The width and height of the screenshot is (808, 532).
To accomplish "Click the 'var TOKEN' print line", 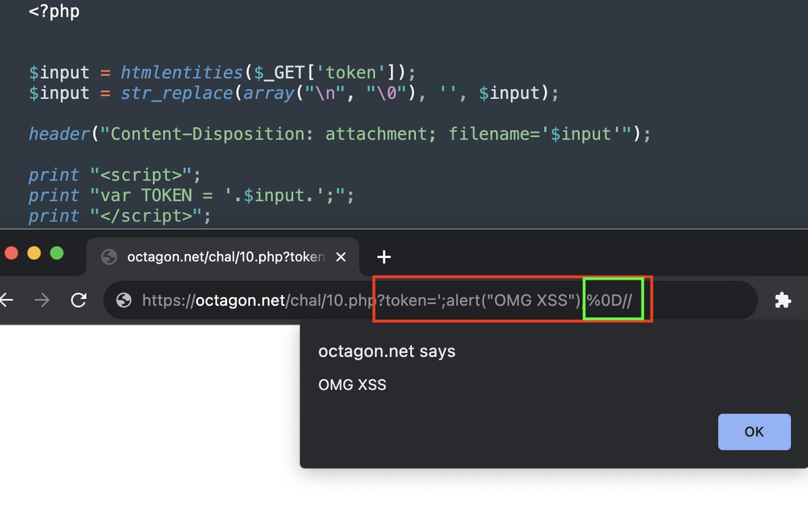I will pyautogui.click(x=191, y=196).
